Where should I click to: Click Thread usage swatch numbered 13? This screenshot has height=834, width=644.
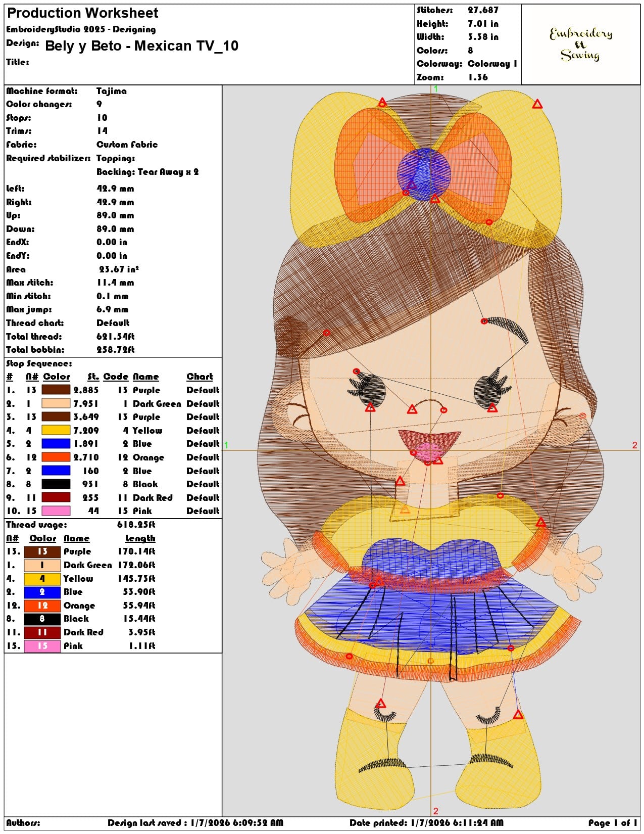pos(42,551)
